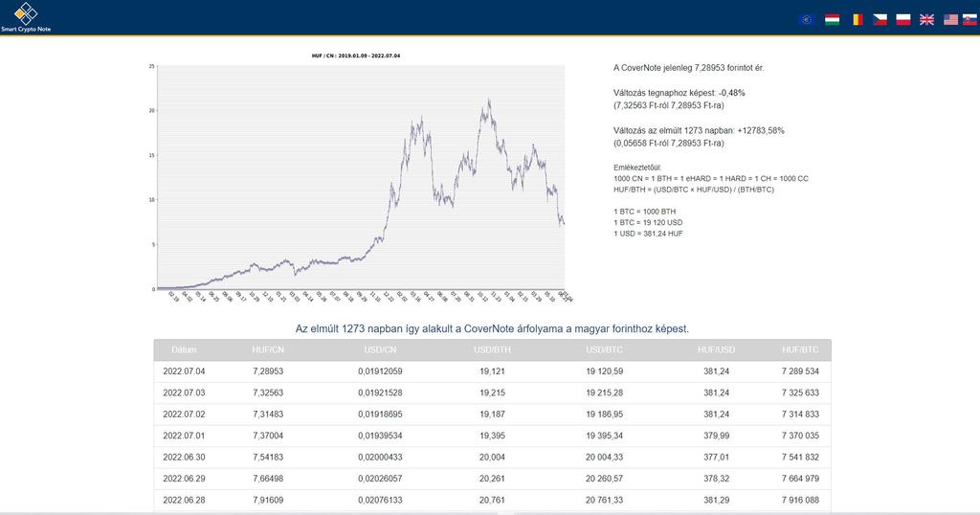Click the USD/CN value 0,02076133
Image resolution: width=980 pixels, height=515 pixels.
coord(380,500)
